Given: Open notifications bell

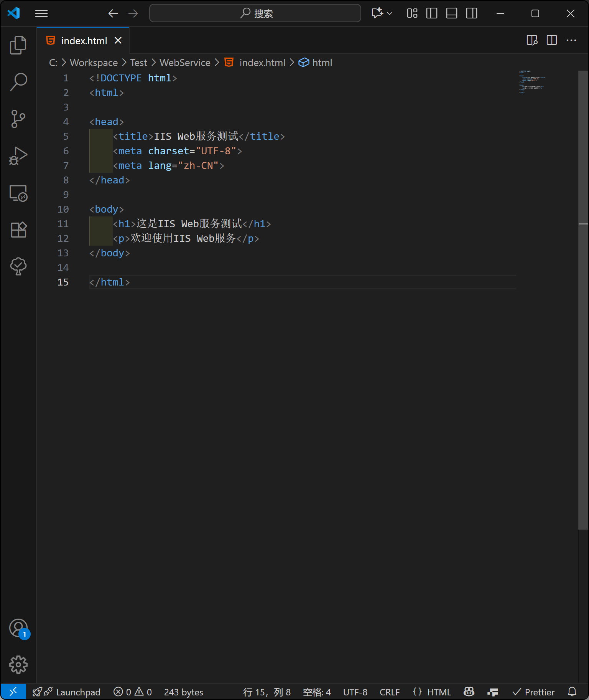Looking at the screenshot, I should pos(572,692).
